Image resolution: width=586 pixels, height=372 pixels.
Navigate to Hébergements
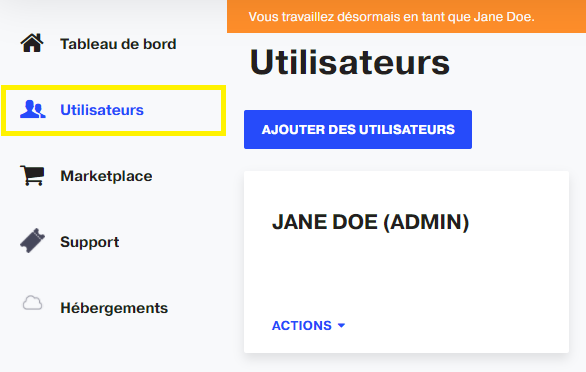click(114, 308)
